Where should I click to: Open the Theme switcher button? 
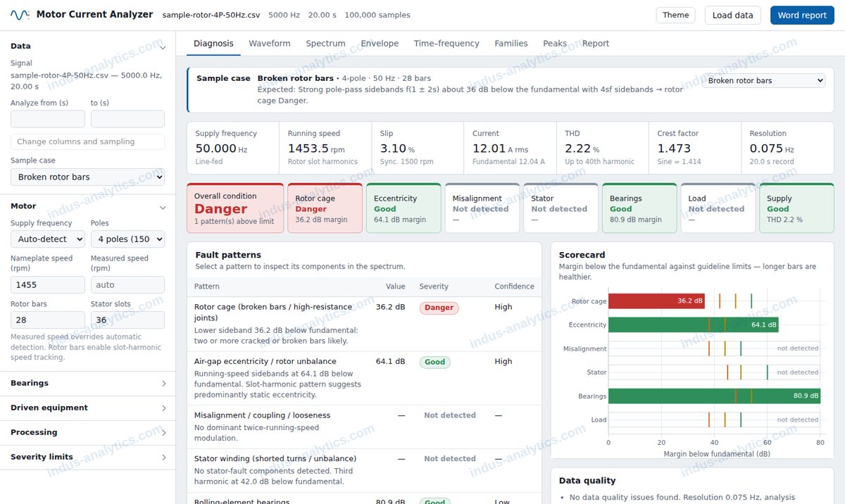click(x=675, y=15)
